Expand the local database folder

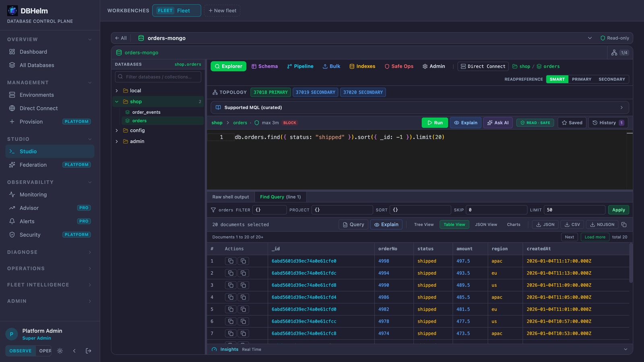(117, 91)
